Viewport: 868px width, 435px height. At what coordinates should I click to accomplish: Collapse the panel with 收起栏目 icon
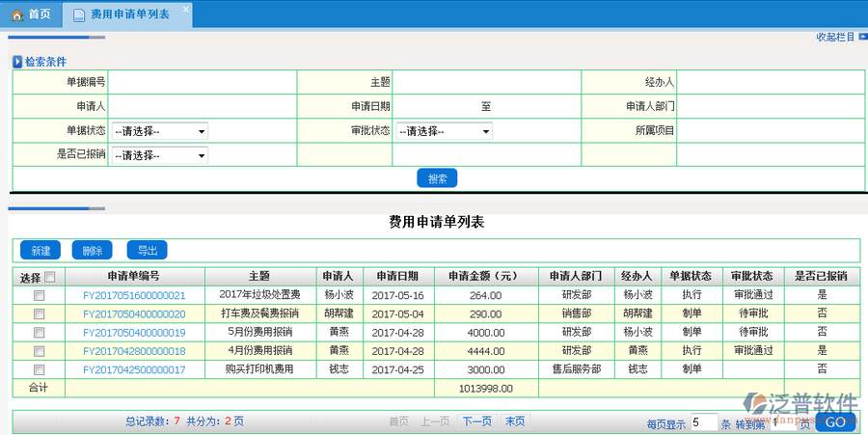pyautogui.click(x=860, y=37)
